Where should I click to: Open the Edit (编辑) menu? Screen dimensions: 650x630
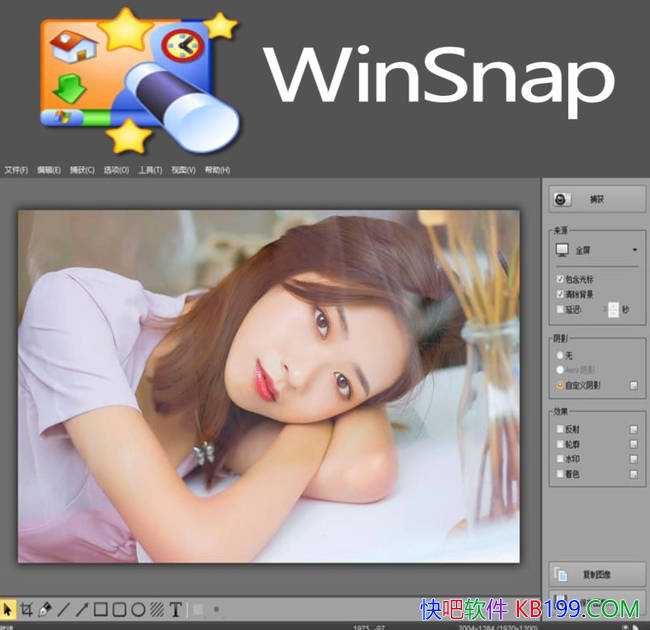(x=49, y=170)
